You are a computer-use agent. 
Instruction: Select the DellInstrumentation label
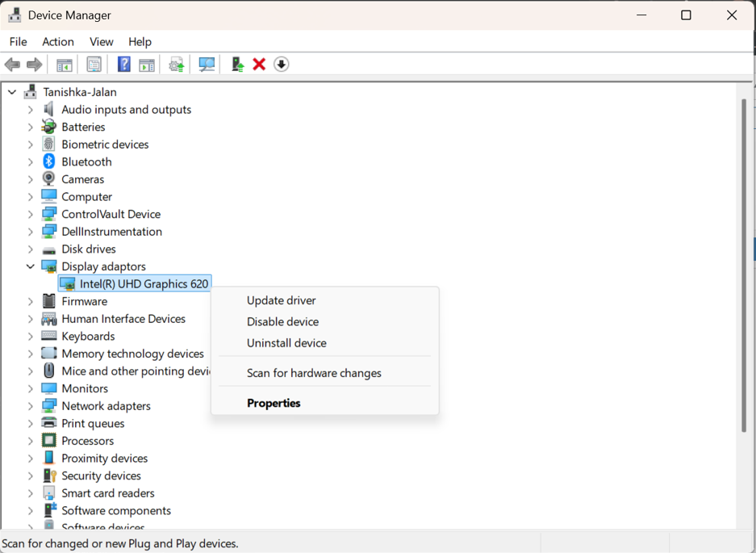112,232
